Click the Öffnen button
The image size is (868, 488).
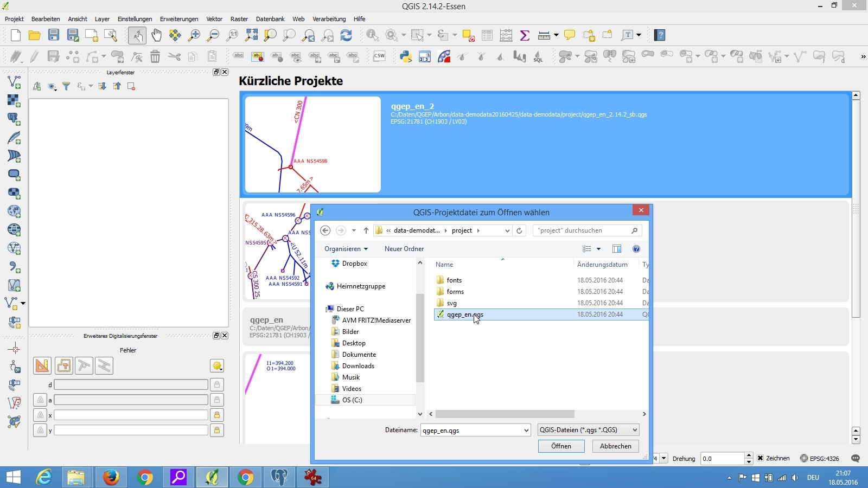click(x=561, y=446)
